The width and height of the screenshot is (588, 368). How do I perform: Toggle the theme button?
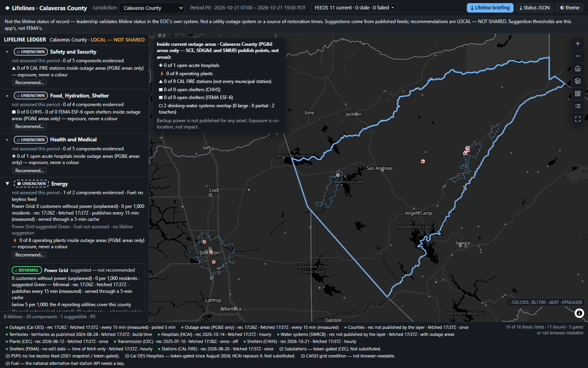coord(570,8)
